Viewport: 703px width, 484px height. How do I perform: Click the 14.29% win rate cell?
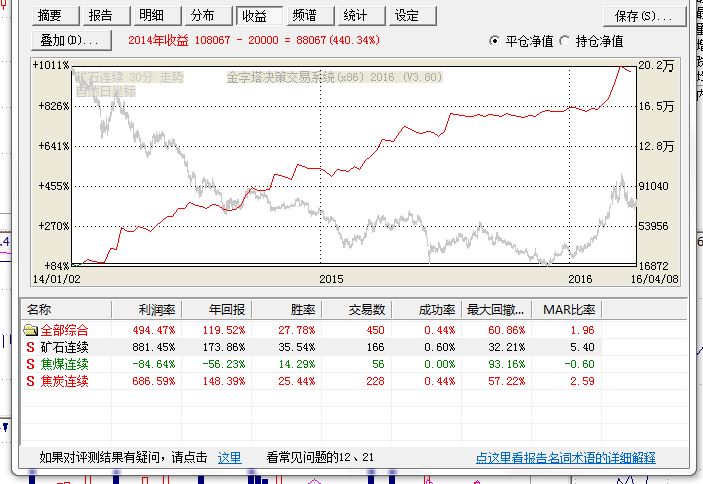click(296, 364)
